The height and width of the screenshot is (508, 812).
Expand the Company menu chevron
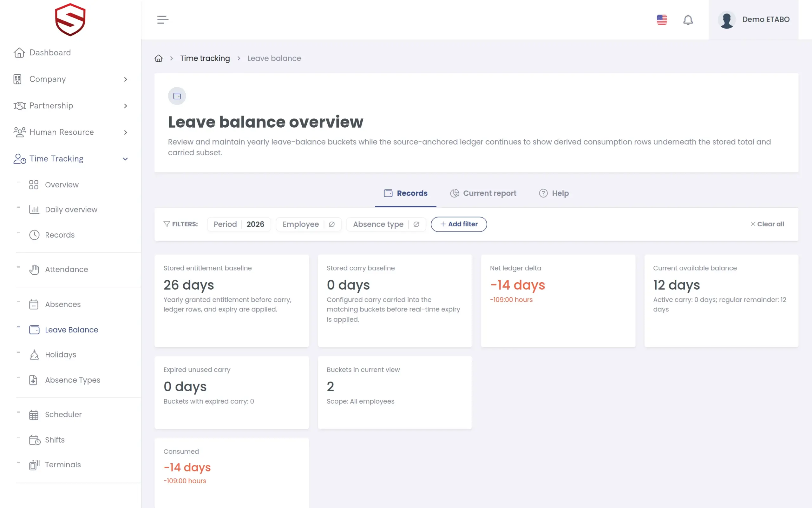pyautogui.click(x=126, y=79)
